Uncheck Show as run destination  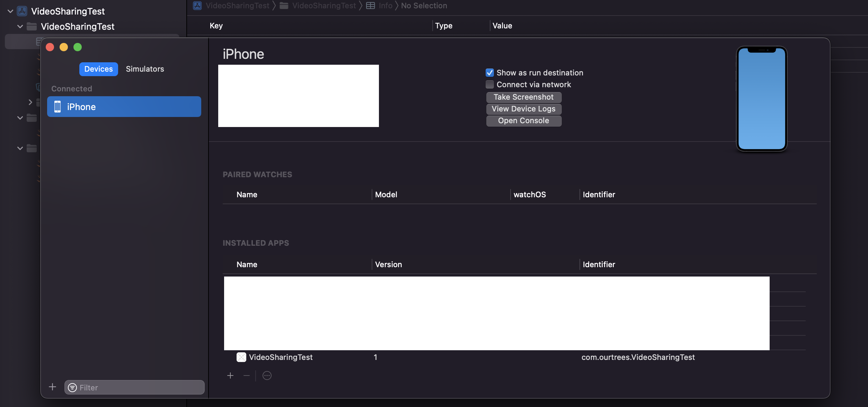tap(489, 73)
